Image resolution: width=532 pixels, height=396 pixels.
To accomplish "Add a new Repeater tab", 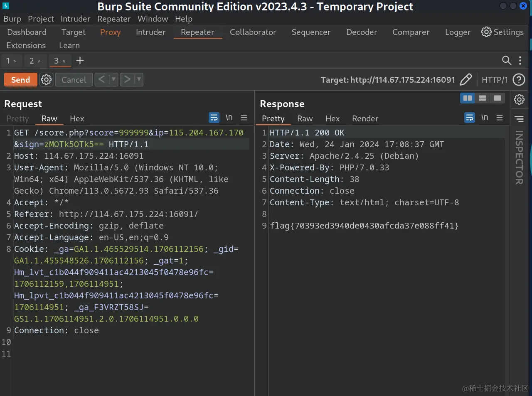I will (80, 61).
